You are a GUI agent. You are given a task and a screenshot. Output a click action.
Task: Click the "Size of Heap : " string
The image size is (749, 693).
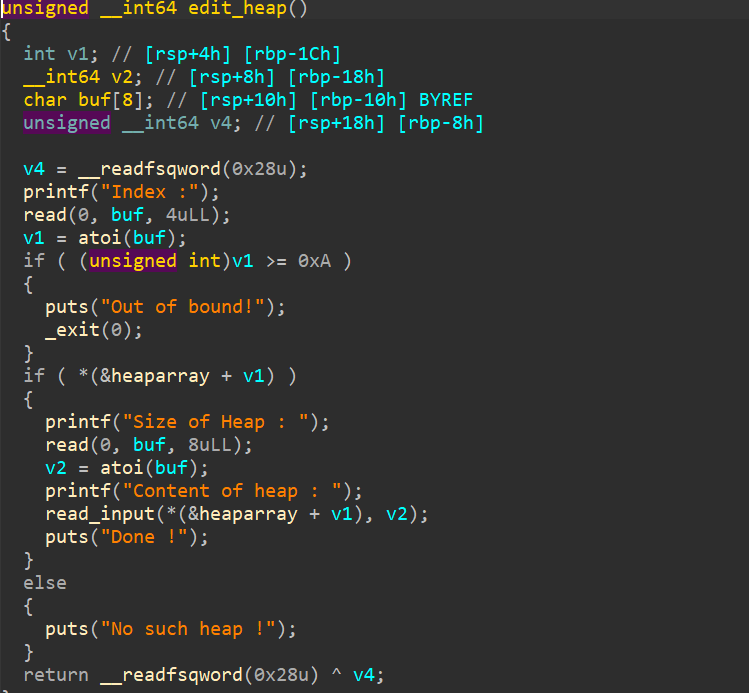click(x=215, y=422)
